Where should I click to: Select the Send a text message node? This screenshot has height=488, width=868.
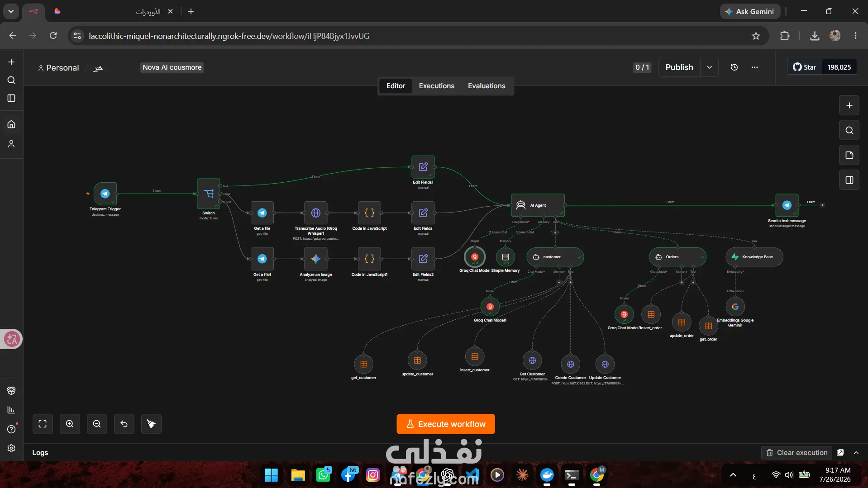click(x=787, y=205)
